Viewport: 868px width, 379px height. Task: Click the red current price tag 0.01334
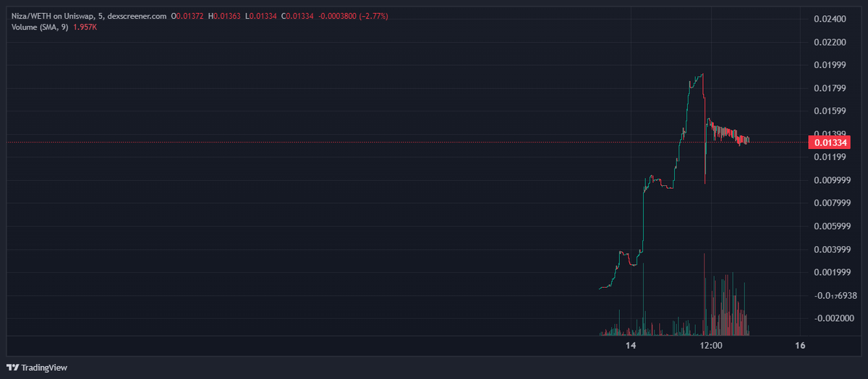coord(829,142)
